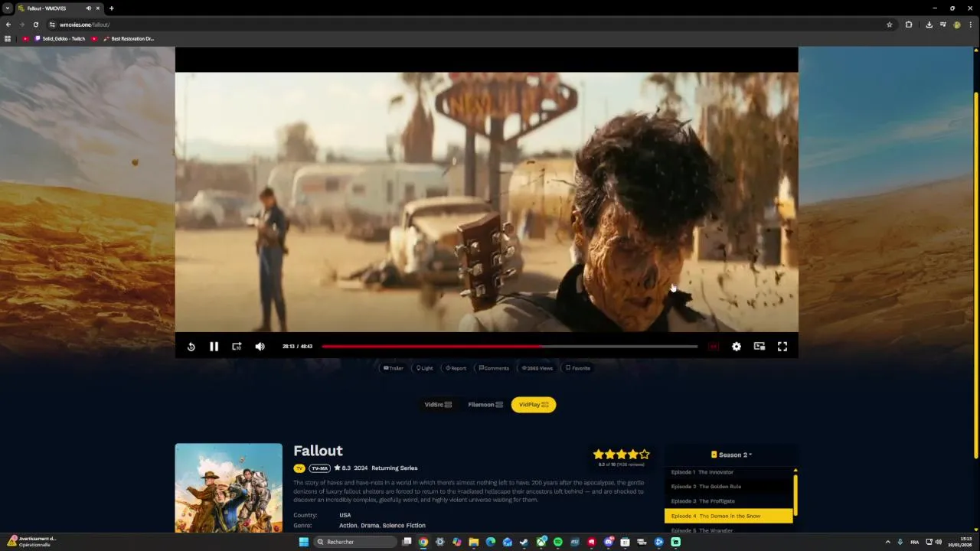Seek on the red video progress bar
This screenshot has width=980, height=551.
510,347
